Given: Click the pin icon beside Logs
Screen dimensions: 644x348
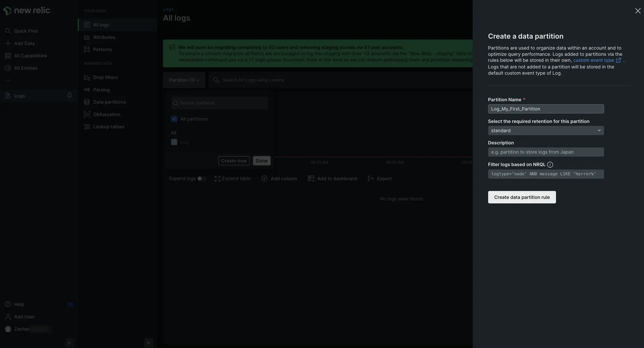Looking at the screenshot, I should (x=69, y=96).
